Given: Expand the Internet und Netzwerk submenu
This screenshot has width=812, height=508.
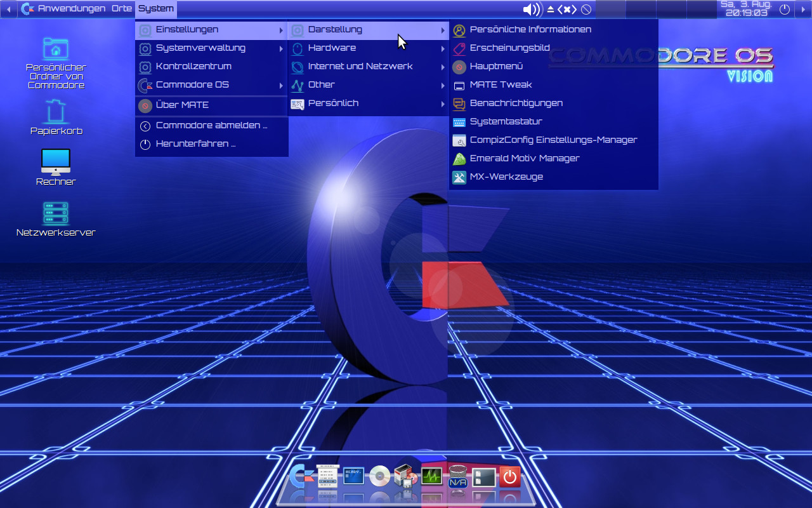Looking at the screenshot, I should (360, 66).
